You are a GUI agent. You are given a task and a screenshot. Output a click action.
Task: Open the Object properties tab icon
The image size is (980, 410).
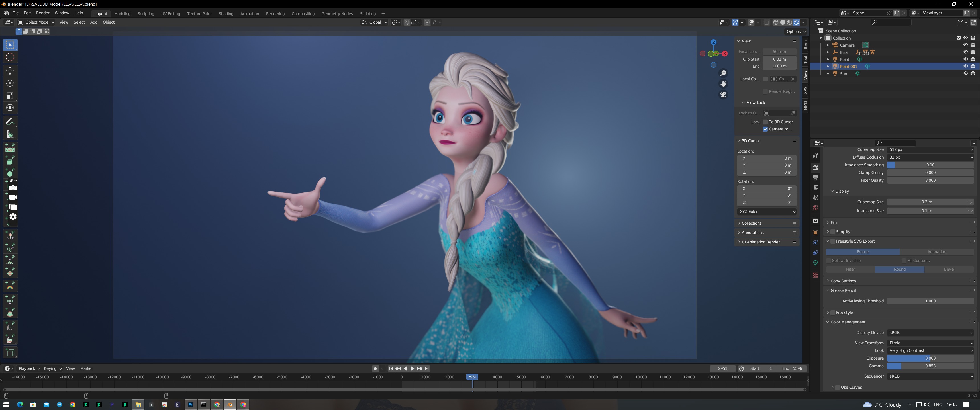[x=815, y=233]
